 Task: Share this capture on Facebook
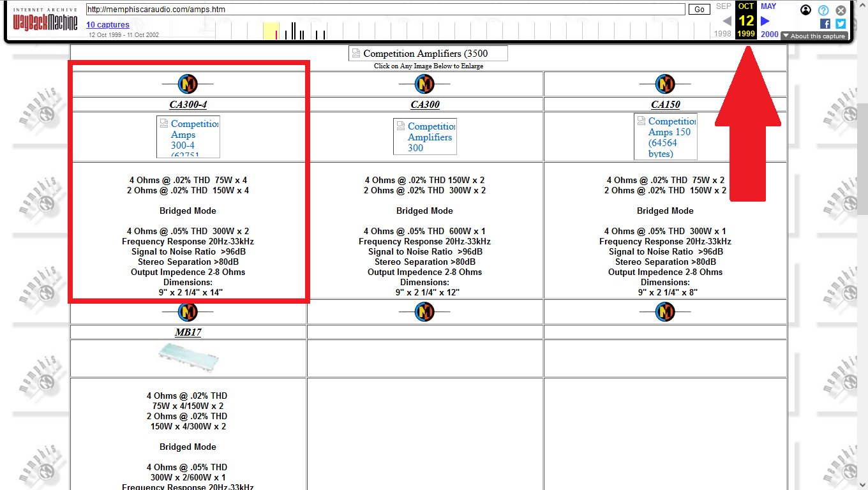(x=825, y=24)
